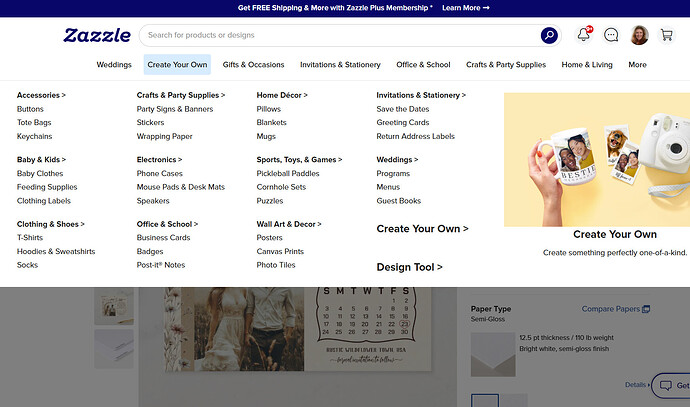The image size is (690, 407).
Task: Select Create Your Own nav tab
Action: [177, 65]
